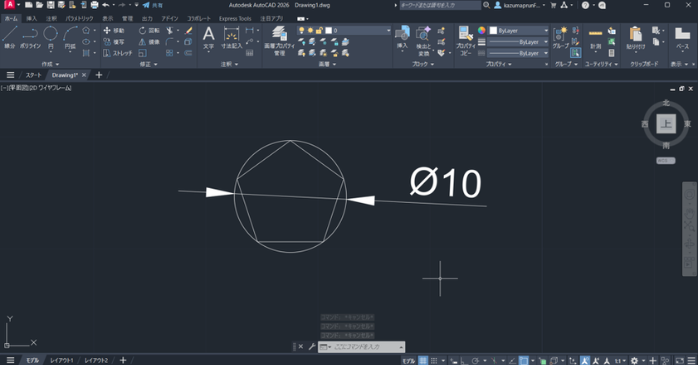
Task: Expand the ブロック (Block) panel
Action: (x=423, y=64)
